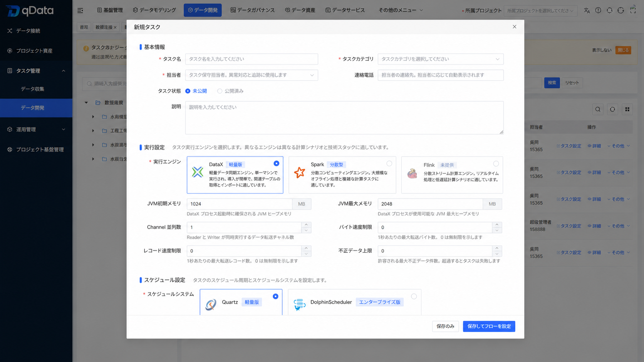
Task: Select the DataX engine radio button
Action: (276, 163)
